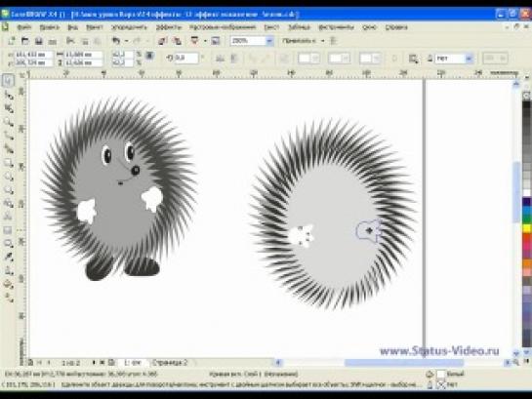
Task: Open the Файл menu
Action: [24, 27]
